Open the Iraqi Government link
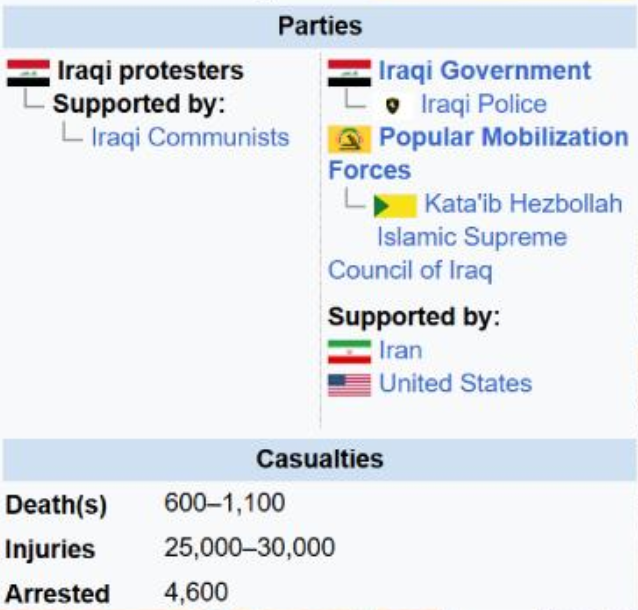 484,71
